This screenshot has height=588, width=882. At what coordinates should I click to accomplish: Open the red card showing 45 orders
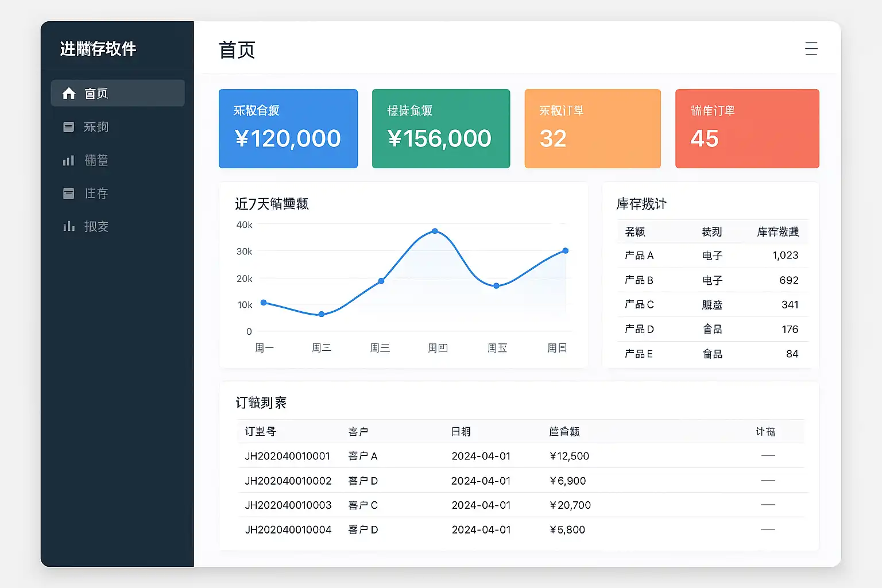[747, 129]
